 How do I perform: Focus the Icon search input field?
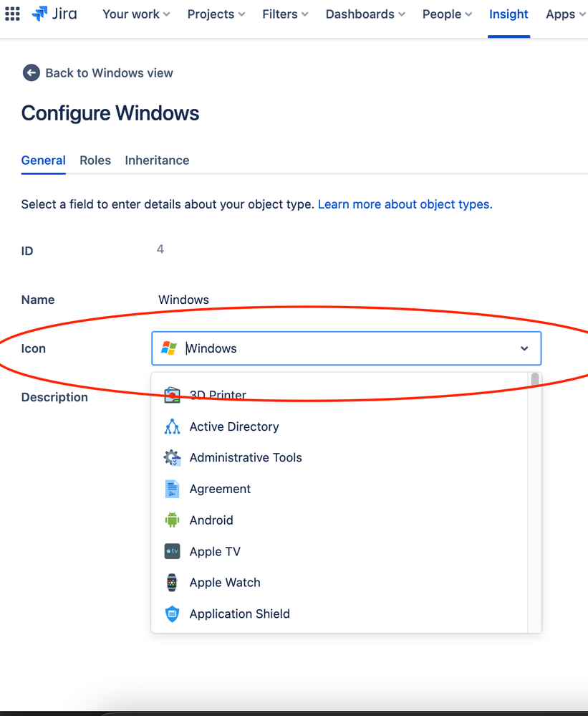click(x=347, y=348)
